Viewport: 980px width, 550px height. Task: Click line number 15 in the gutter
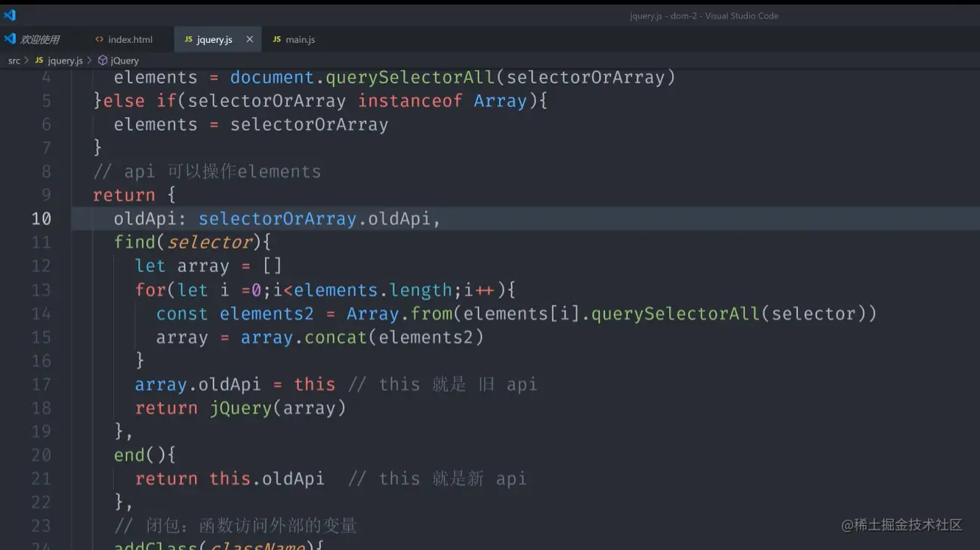click(x=42, y=337)
